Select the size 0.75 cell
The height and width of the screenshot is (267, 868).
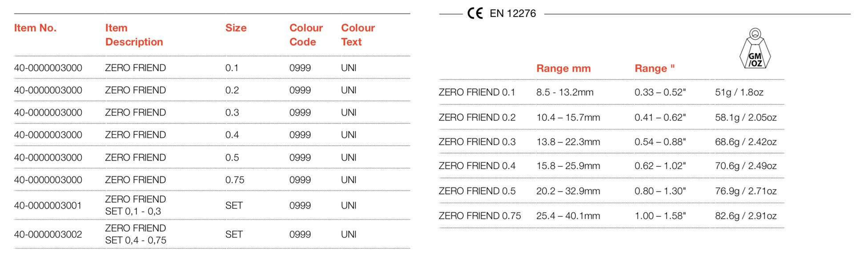click(235, 180)
